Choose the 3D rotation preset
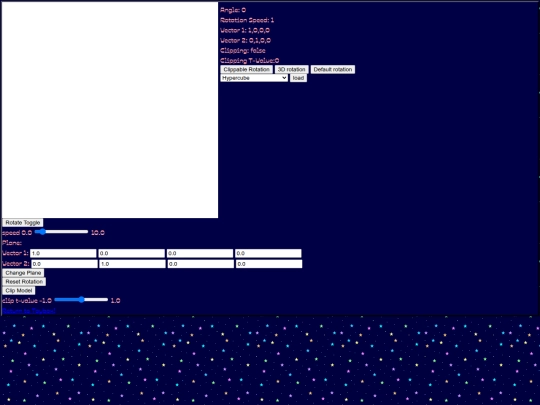Image resolution: width=540 pixels, height=405 pixels. point(291,70)
